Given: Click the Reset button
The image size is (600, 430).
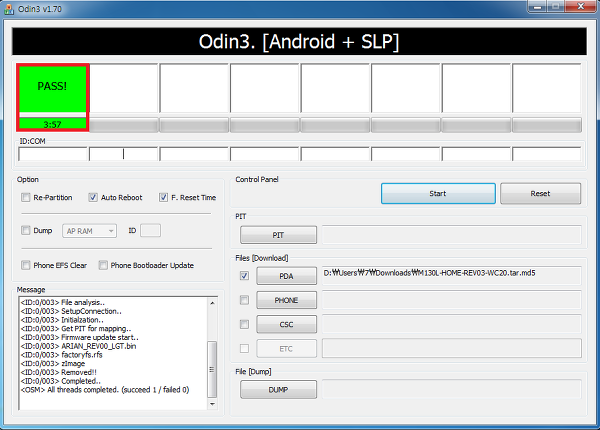Looking at the screenshot, I should coord(540,194).
